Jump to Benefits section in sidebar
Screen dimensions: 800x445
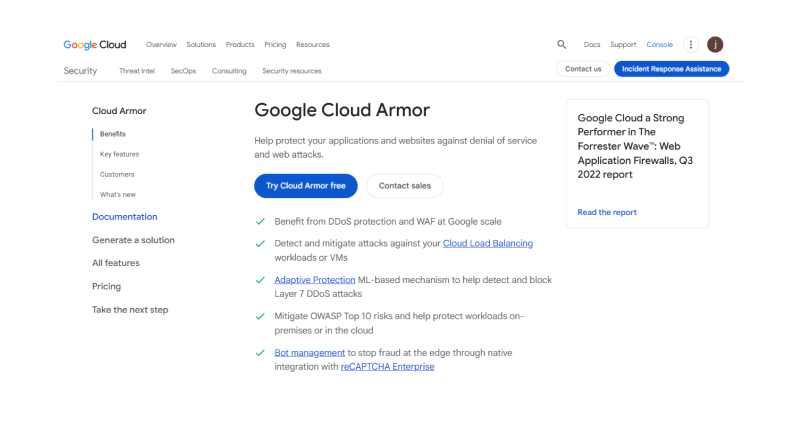click(x=113, y=134)
